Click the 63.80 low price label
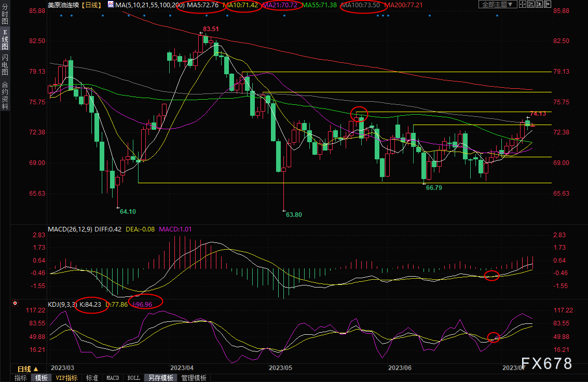This screenshot has height=382, width=588. click(x=294, y=214)
